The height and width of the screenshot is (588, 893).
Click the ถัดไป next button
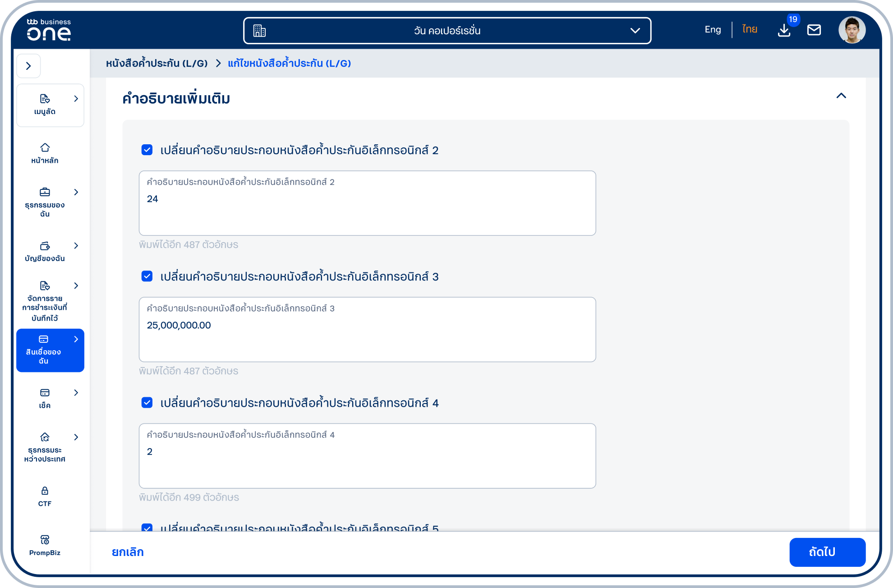[827, 552]
